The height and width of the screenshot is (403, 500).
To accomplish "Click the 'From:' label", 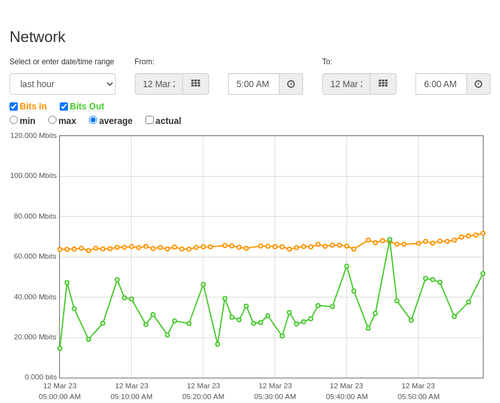I will click(x=144, y=62).
